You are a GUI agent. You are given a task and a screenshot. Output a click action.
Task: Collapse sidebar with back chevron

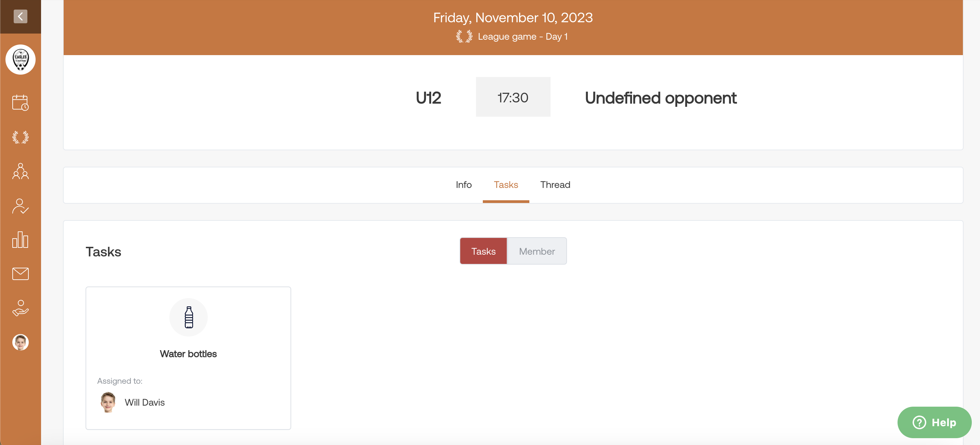(20, 16)
